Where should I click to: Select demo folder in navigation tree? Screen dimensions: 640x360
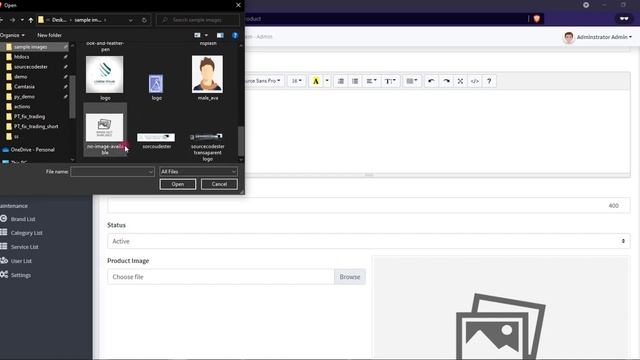click(20, 77)
